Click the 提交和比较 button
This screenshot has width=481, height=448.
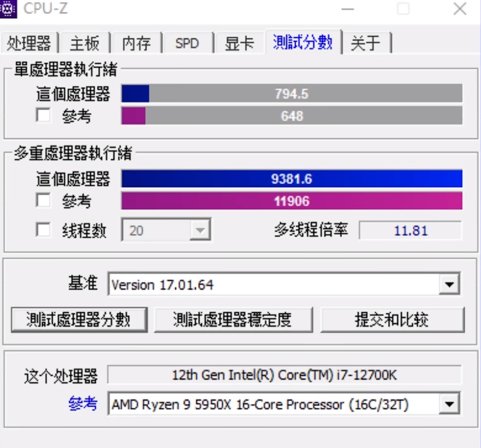392,320
